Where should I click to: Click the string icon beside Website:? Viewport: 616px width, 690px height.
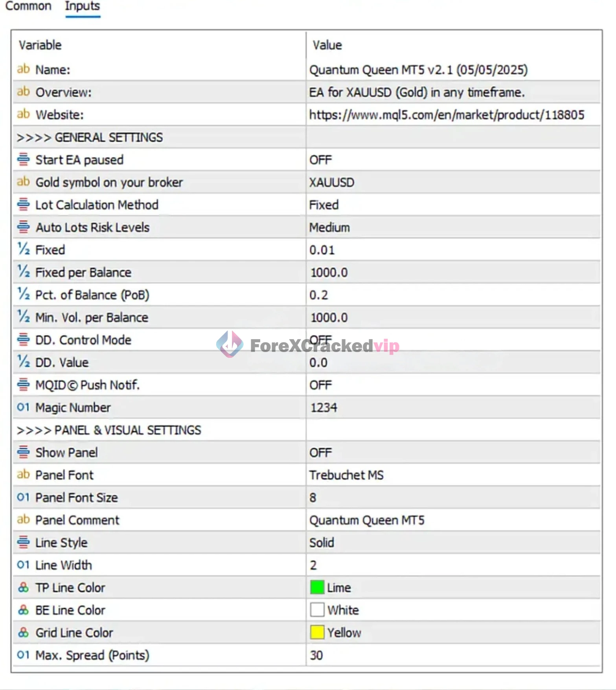pos(23,114)
